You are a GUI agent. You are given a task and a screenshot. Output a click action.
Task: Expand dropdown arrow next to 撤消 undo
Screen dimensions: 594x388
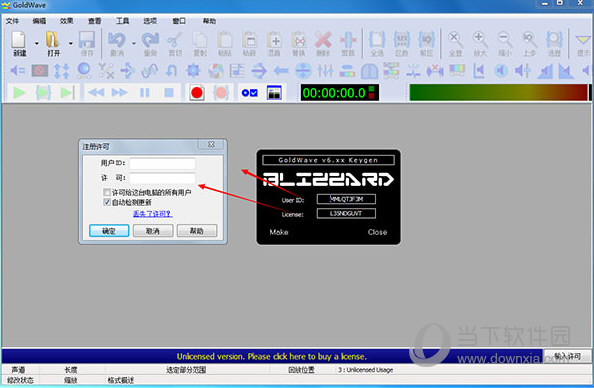[134, 44]
